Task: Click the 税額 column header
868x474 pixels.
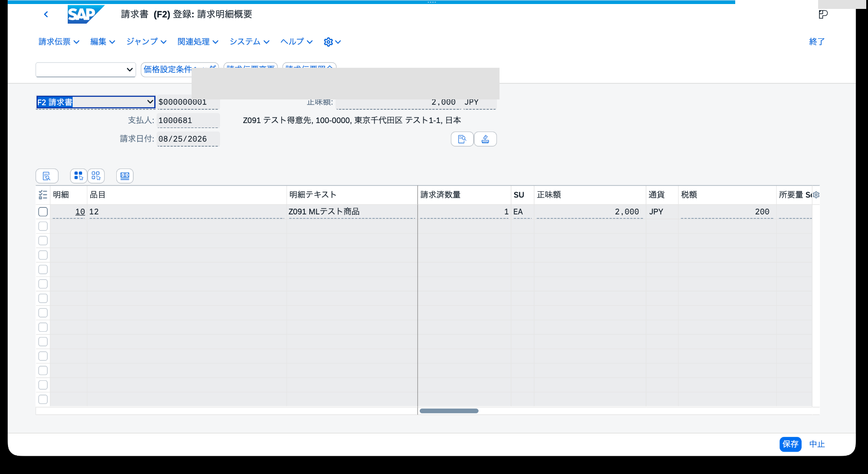Action: (x=727, y=195)
